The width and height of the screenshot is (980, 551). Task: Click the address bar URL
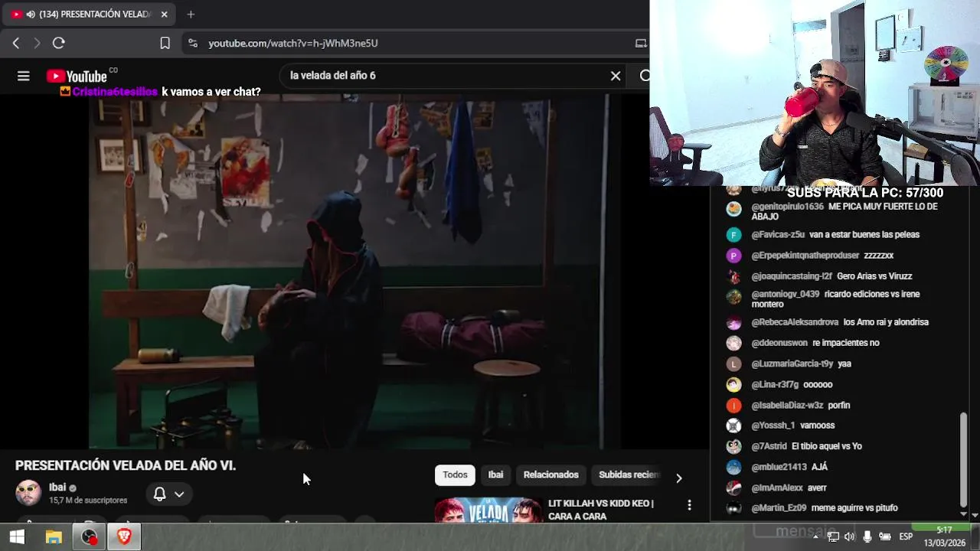(x=293, y=44)
